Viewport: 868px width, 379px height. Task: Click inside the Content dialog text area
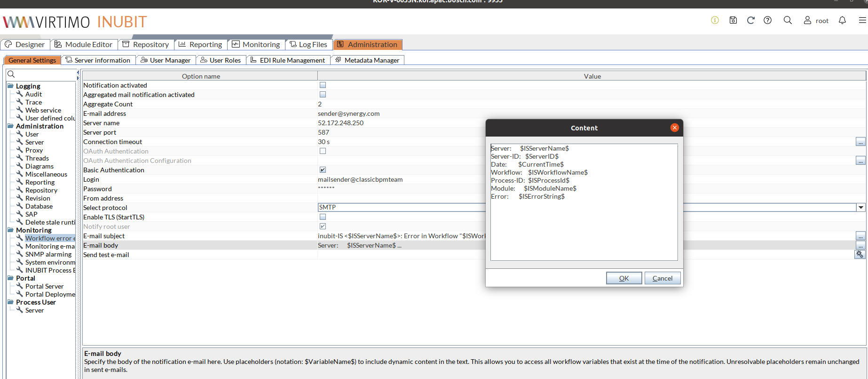(584, 226)
